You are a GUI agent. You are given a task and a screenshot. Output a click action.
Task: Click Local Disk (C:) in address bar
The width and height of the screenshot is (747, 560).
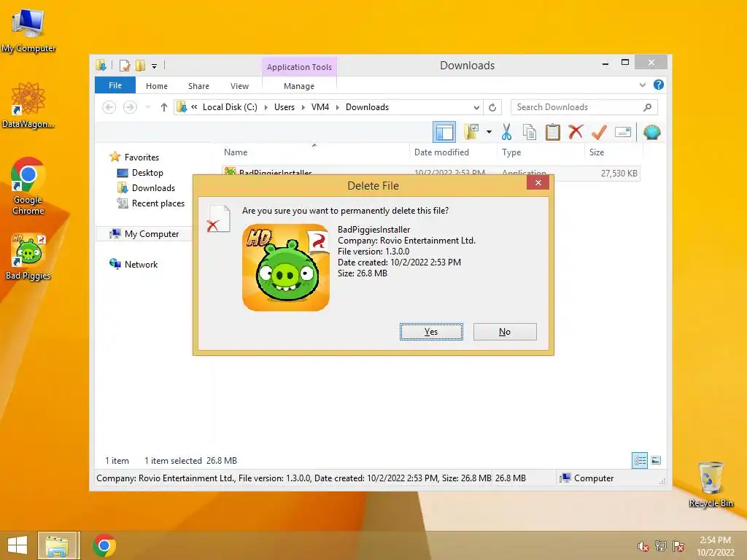pyautogui.click(x=230, y=107)
